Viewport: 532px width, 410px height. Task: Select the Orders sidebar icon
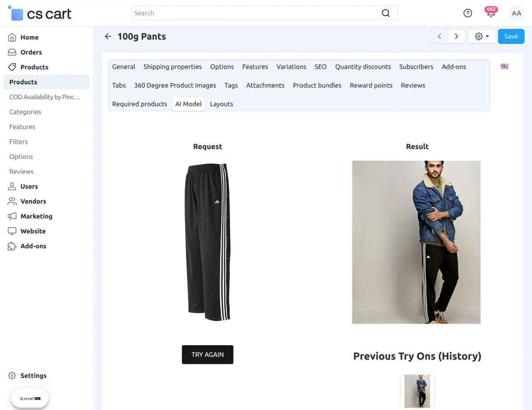click(x=13, y=52)
